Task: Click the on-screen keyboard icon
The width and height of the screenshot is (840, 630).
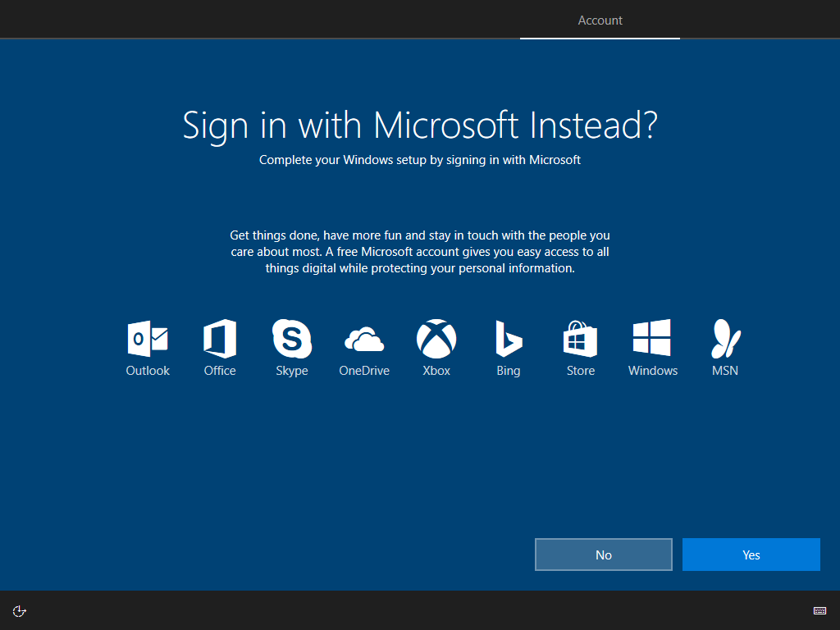Action: coord(819,610)
